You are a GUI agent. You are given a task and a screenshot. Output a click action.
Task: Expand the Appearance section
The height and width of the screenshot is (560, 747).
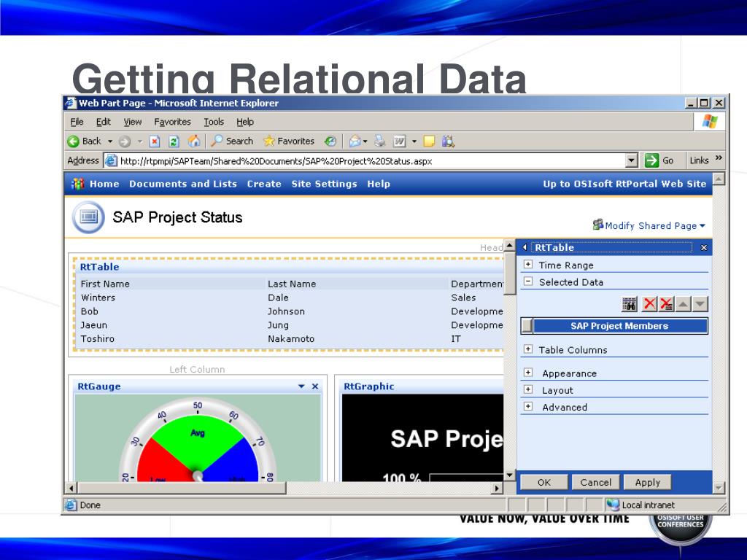coord(528,373)
